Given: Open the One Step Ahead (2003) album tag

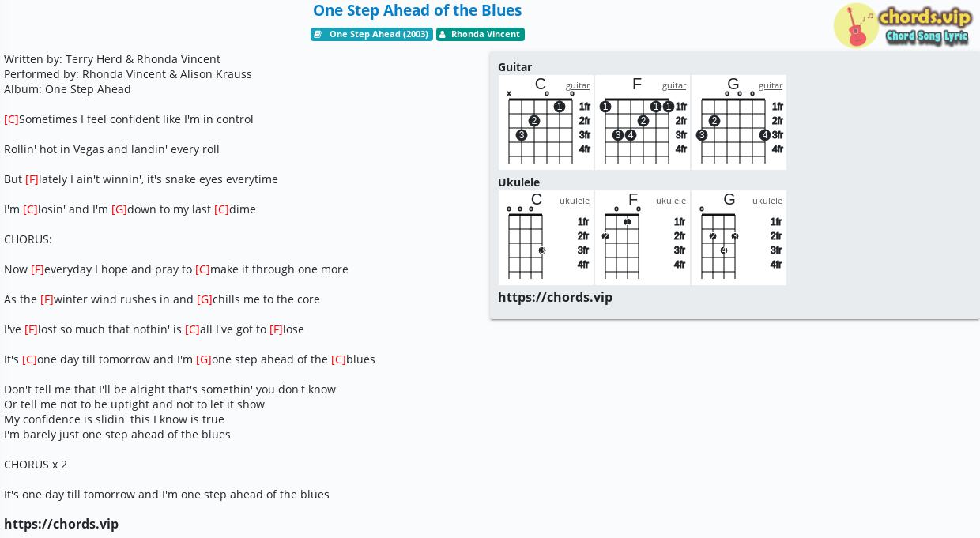Looking at the screenshot, I should click(x=371, y=34).
